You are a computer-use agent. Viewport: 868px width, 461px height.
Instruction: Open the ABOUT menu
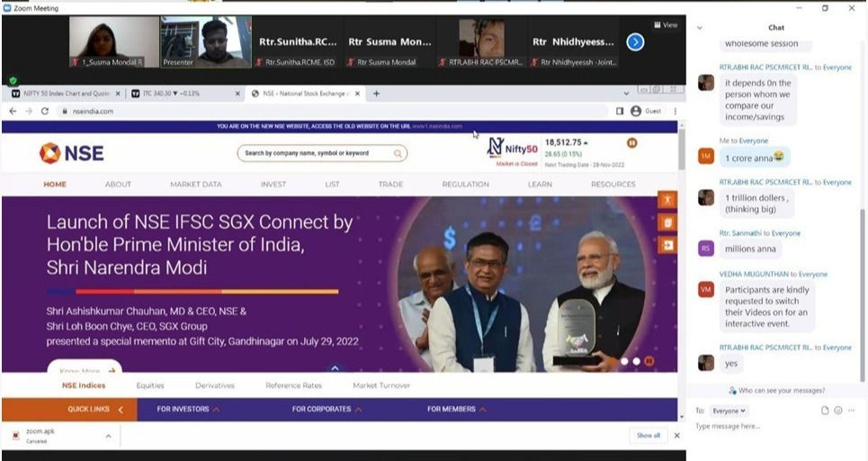[118, 184]
